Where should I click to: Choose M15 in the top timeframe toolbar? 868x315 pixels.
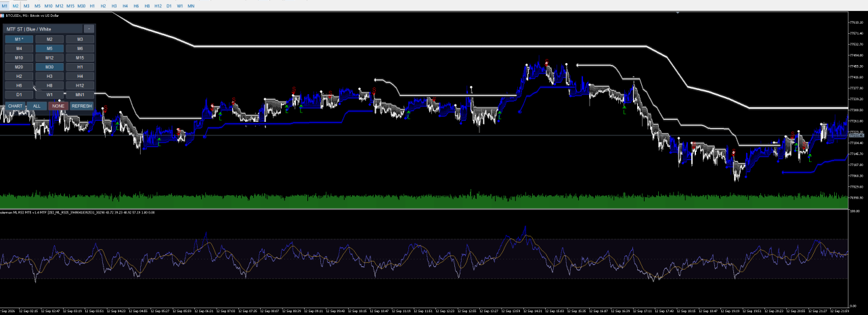click(x=70, y=5)
